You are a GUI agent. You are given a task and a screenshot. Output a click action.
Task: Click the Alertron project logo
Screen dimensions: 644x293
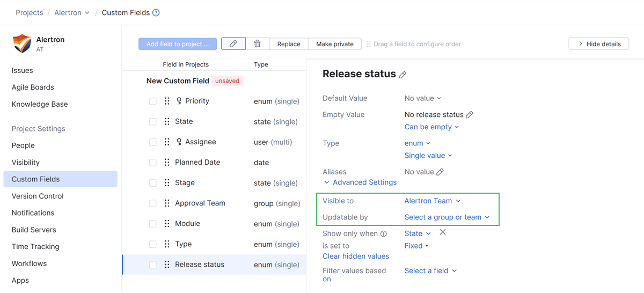click(22, 43)
